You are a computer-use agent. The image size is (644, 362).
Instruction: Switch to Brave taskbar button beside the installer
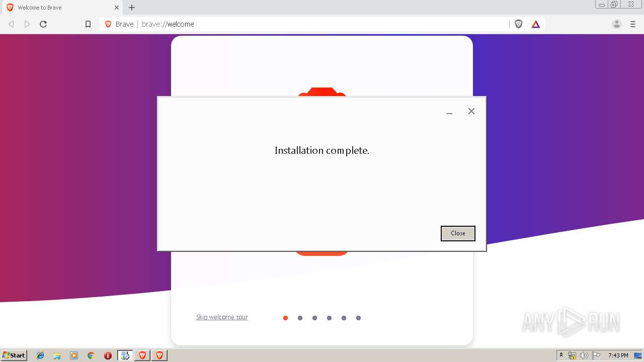point(142,355)
